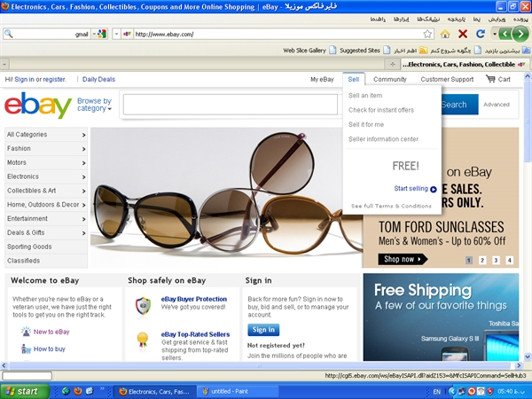
Task: Go to banner slide 3
Action: (x=496, y=260)
